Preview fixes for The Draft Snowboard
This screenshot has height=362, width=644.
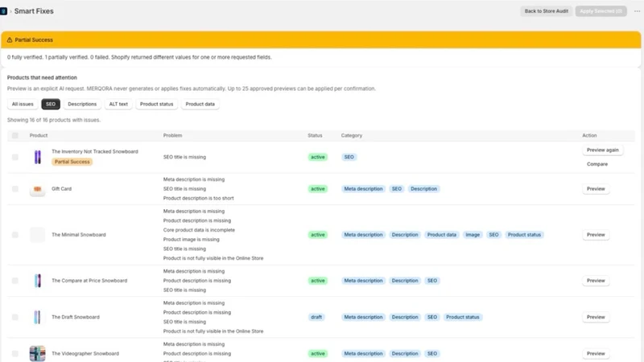coord(596,317)
